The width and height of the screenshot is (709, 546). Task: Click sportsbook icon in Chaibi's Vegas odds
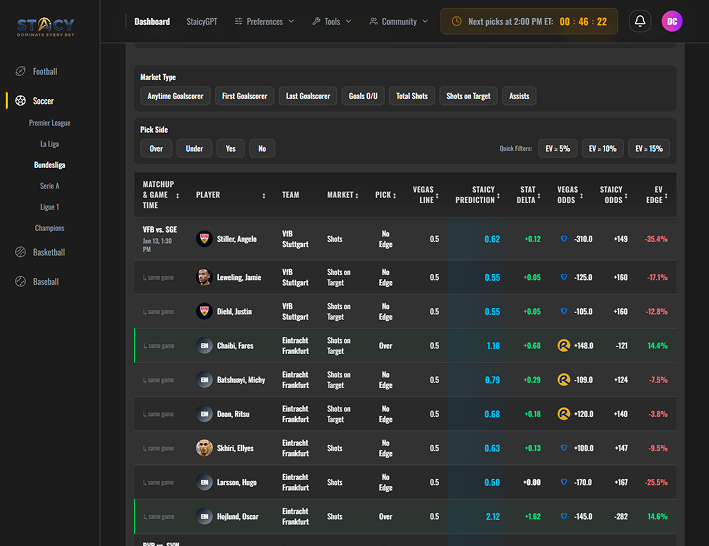point(564,346)
